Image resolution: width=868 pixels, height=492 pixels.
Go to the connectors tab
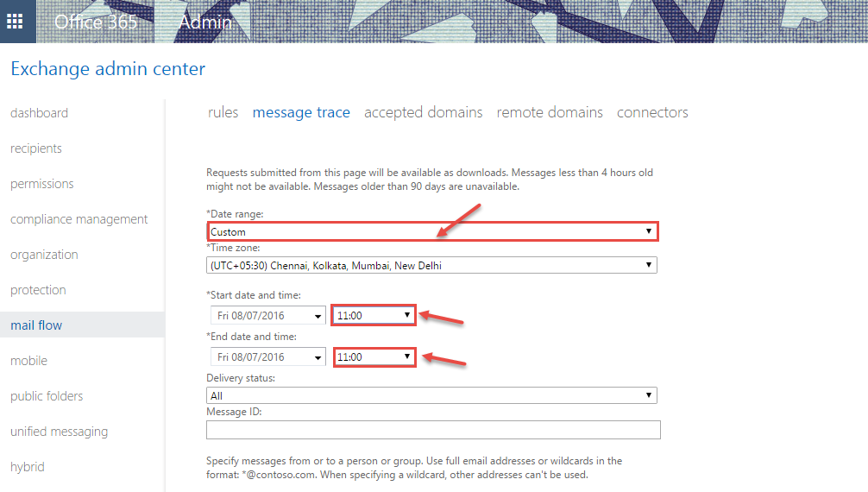tap(652, 112)
